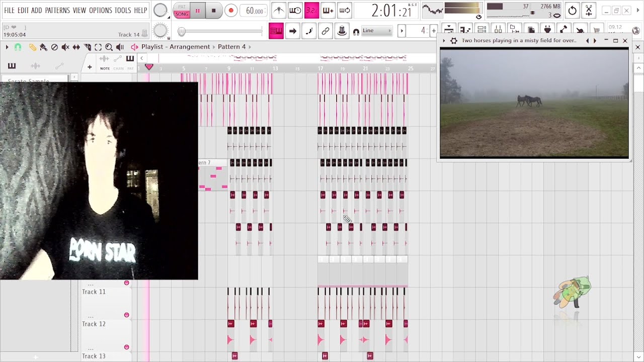
Task: Click the scissors one-click audio icon
Action: click(x=589, y=10)
